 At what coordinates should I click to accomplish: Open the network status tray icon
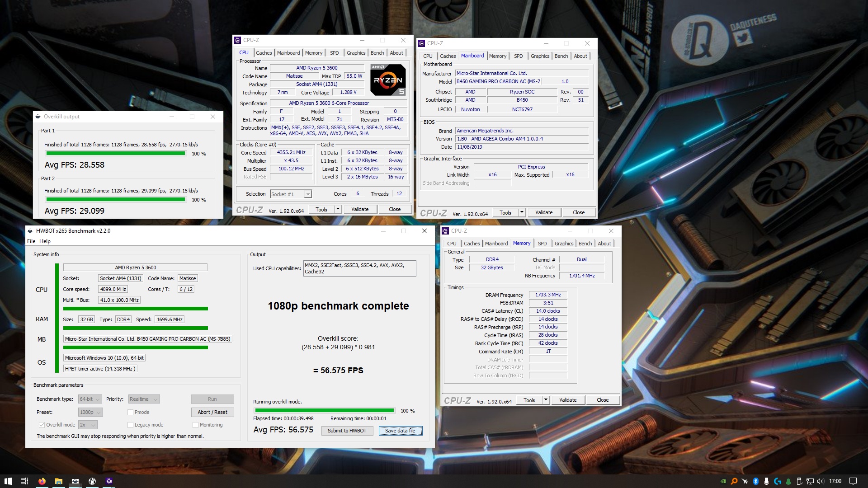tap(810, 481)
